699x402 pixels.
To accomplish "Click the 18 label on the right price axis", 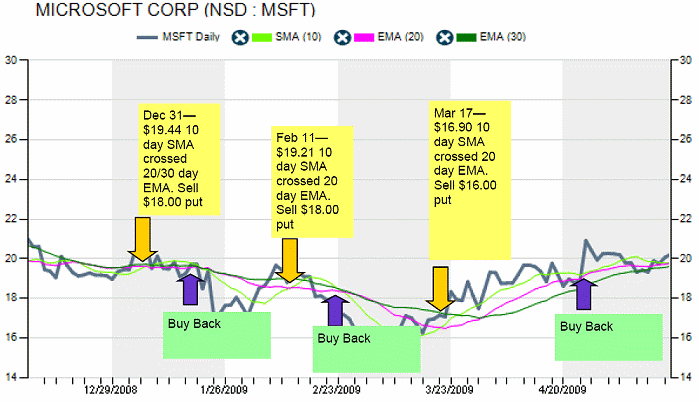I will [x=686, y=298].
